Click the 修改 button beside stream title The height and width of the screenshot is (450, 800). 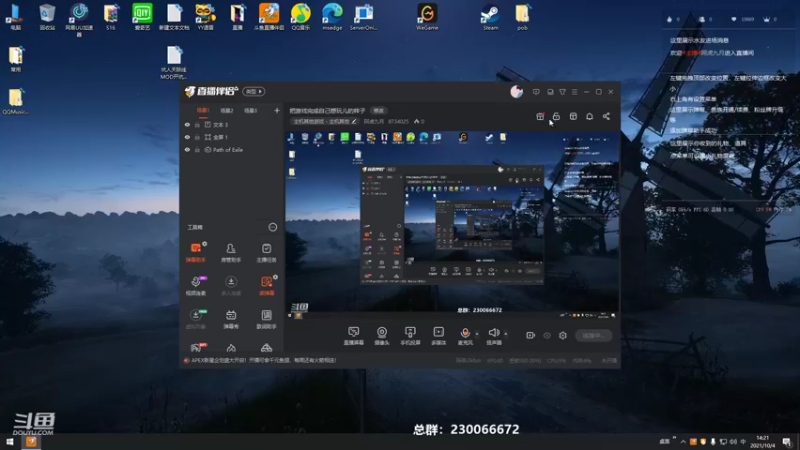[x=378, y=110]
